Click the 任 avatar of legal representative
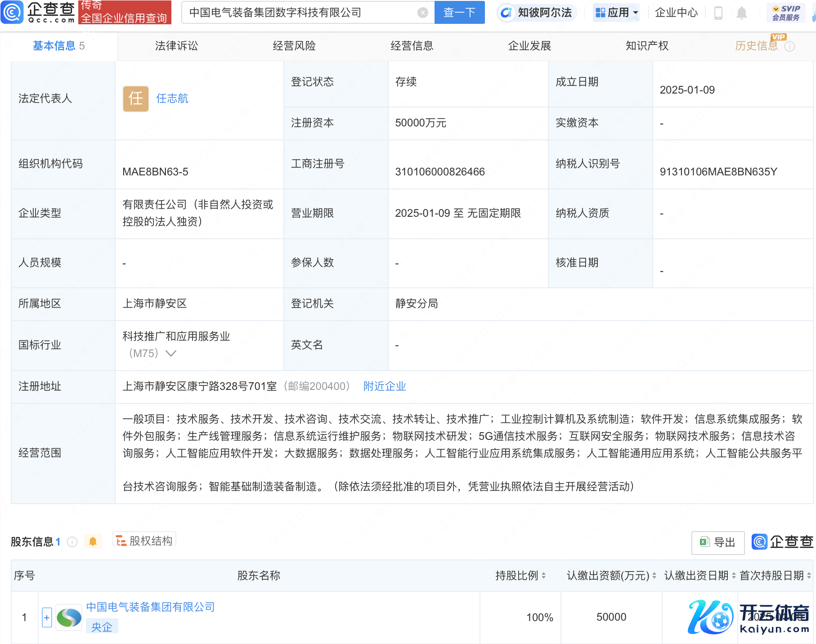This screenshot has height=644, width=816. pos(135,98)
